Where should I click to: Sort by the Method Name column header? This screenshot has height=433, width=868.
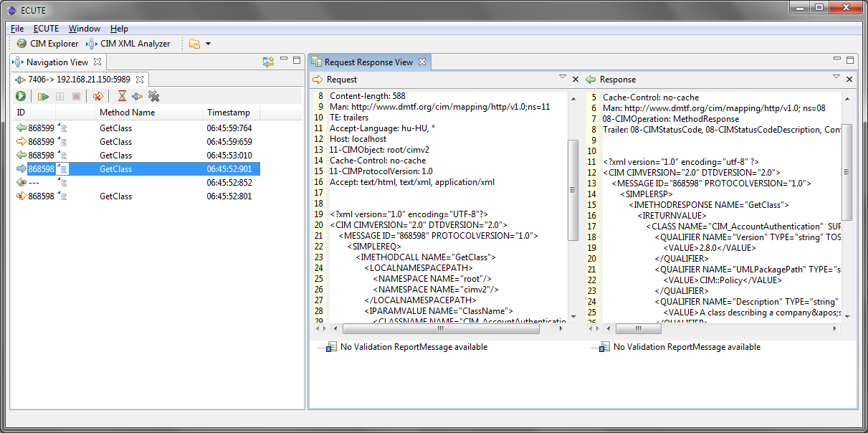[149, 113]
